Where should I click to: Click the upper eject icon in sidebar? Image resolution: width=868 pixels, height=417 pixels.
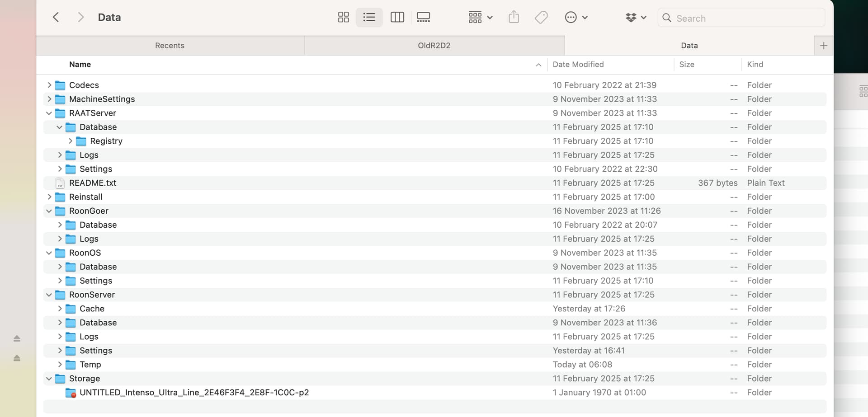click(x=17, y=338)
